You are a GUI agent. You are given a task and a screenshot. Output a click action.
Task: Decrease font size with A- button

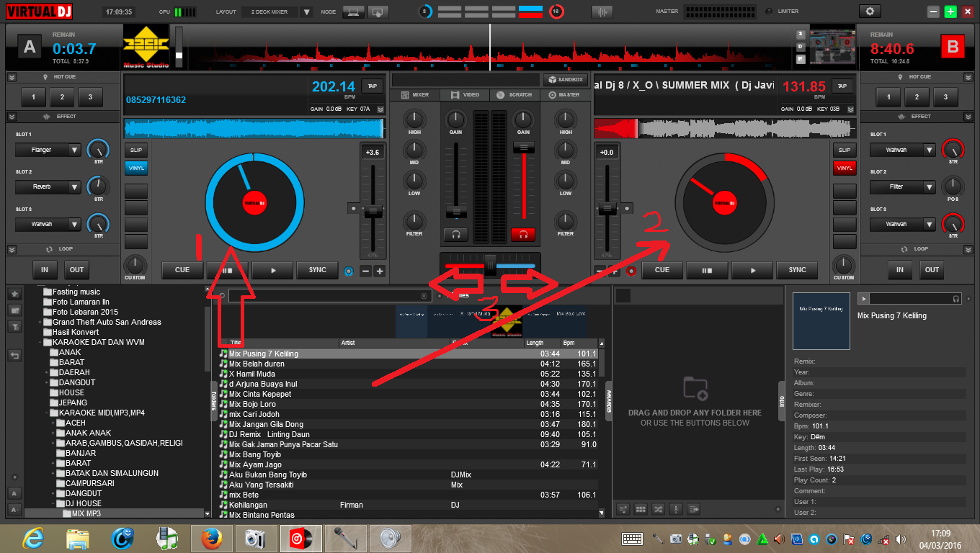(x=14, y=510)
